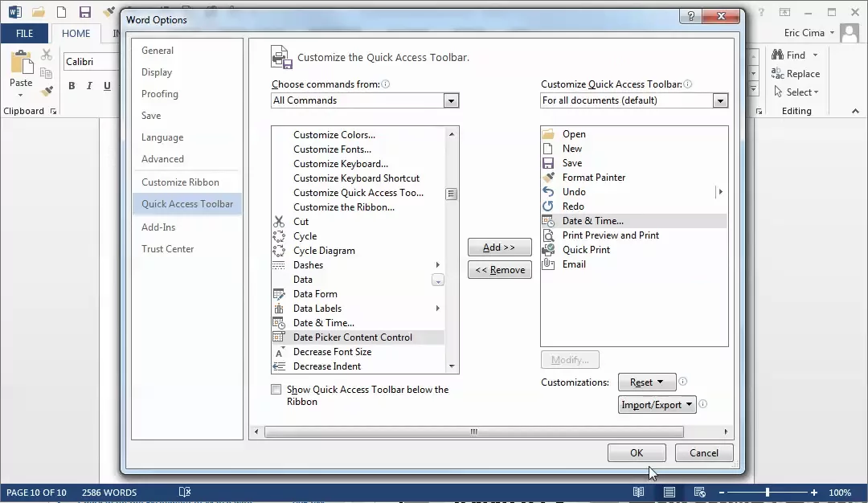
Task: Open the FILE tab in Word
Action: (24, 33)
